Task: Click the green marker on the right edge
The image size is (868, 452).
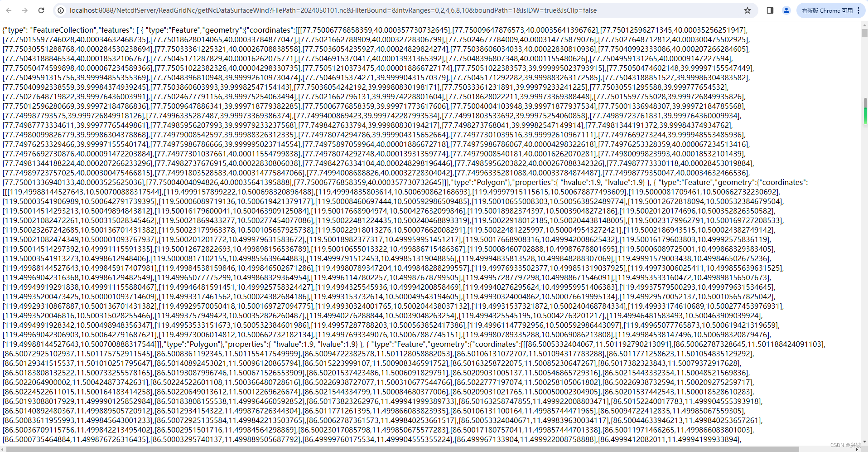Action: point(865,116)
